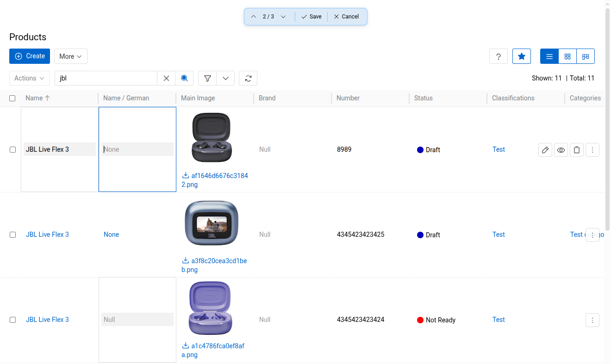Edit German name Null field in third row

click(x=137, y=320)
